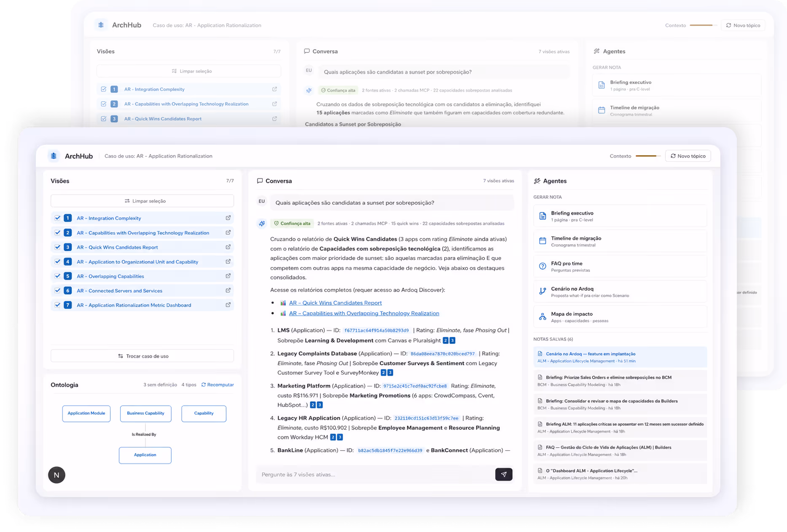
Task: Uncheck AR - Application Rationalization Metric Dashboard
Action: (x=57, y=305)
